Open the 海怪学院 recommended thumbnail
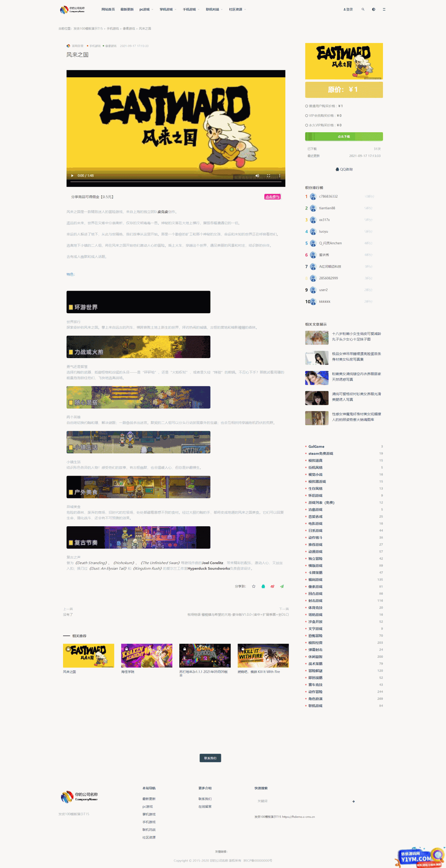Screen dimensions: 446x868 point(147,655)
